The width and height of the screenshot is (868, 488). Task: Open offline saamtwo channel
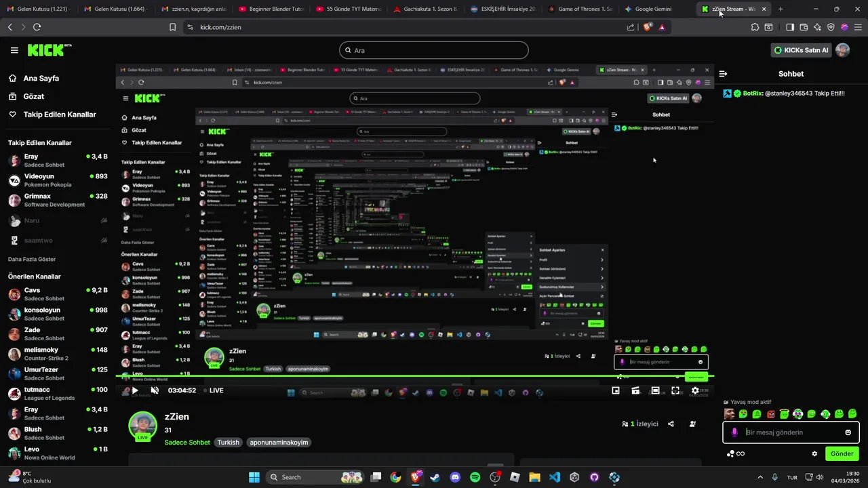click(58, 240)
